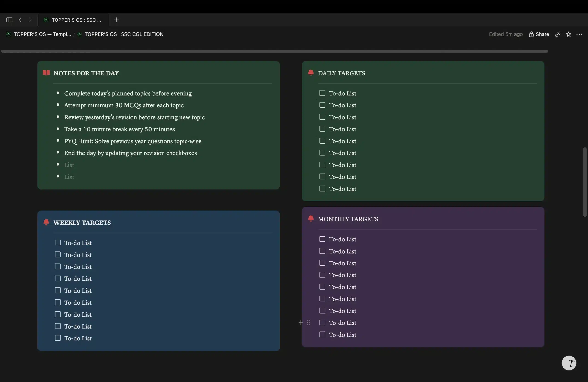Click 'PYQ Hunt: Solve previous year questions topic-wise'

[133, 141]
